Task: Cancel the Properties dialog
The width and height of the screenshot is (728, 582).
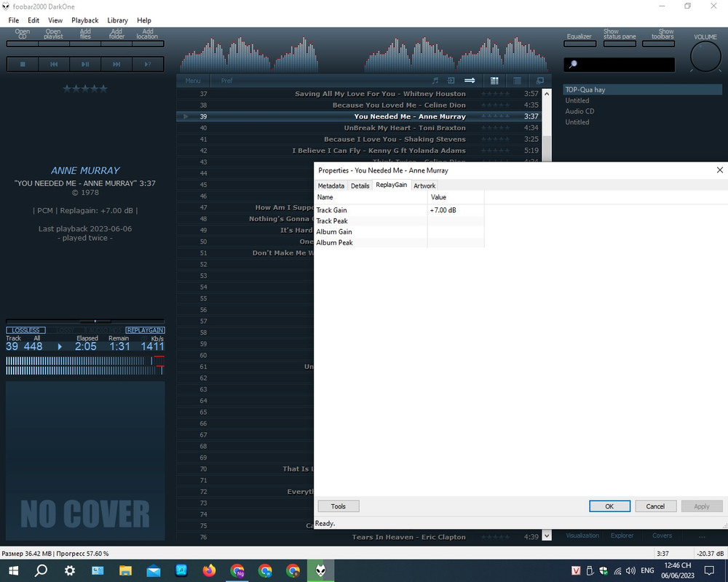Action: (655, 506)
